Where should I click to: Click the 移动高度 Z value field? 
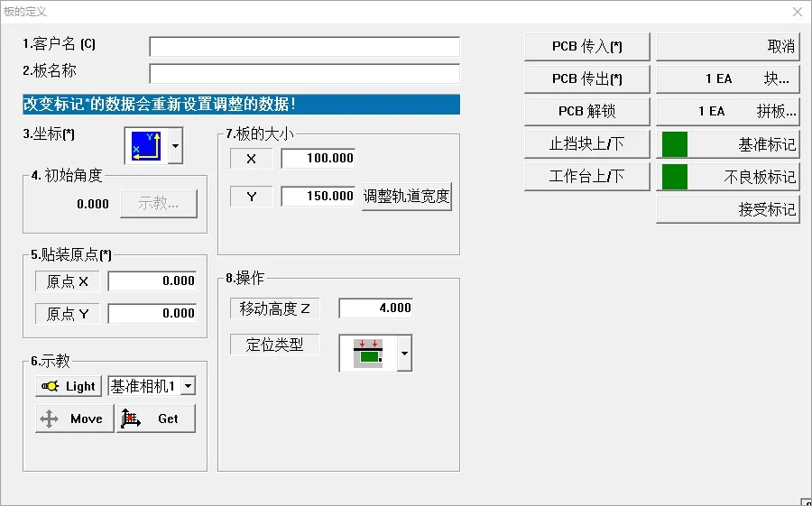pyautogui.click(x=375, y=308)
